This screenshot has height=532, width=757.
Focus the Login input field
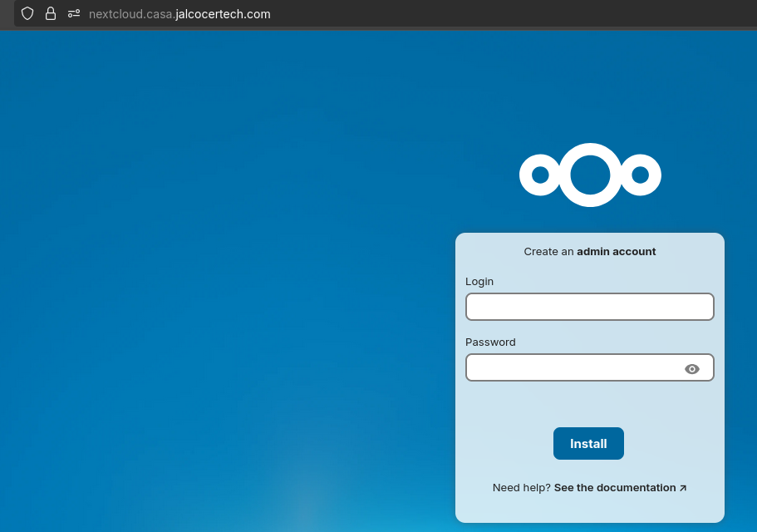[x=589, y=307]
